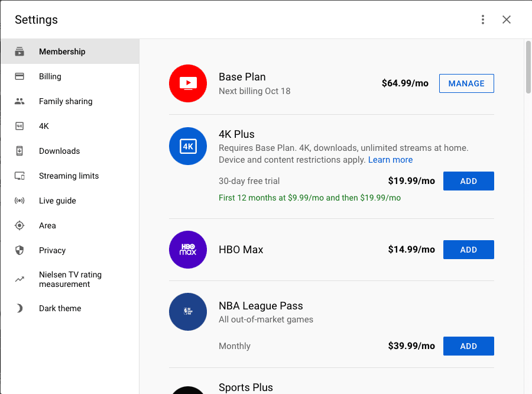
Task: Click the red Base Plan logo
Action: (188, 83)
